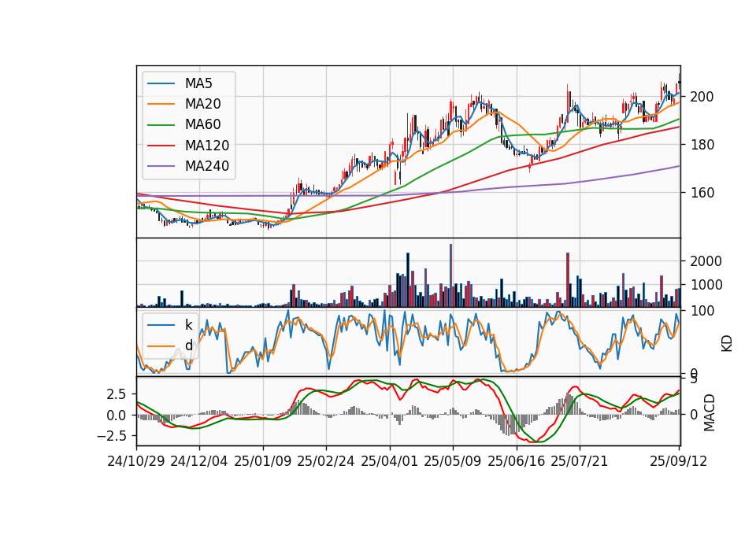This screenshot has height=543, width=756.
Task: Click the 200 price axis tick label
Action: [702, 97]
